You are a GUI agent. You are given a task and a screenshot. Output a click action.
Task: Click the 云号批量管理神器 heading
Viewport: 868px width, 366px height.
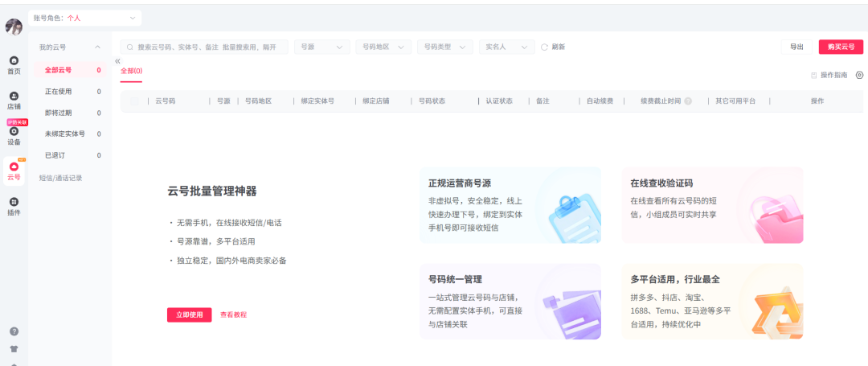point(212,191)
